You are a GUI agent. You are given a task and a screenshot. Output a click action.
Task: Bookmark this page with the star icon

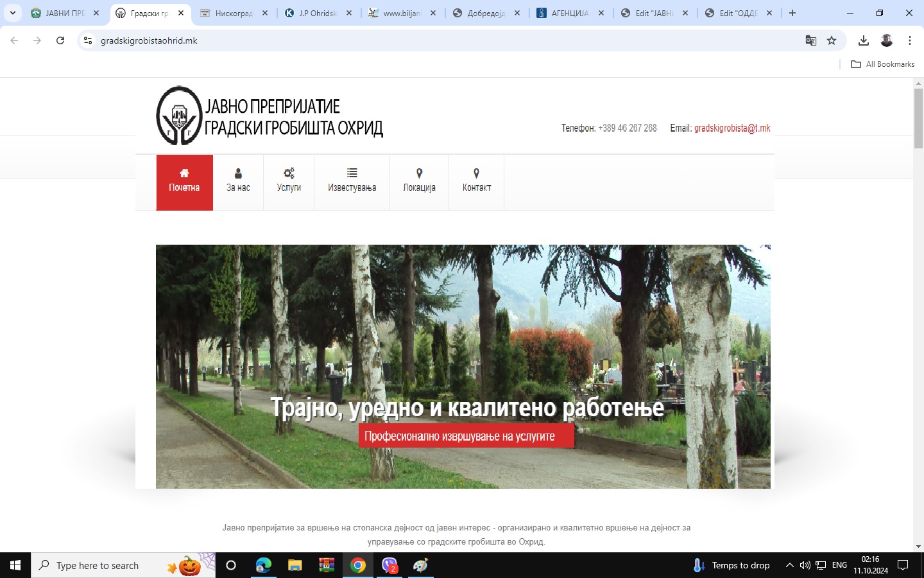pos(832,40)
